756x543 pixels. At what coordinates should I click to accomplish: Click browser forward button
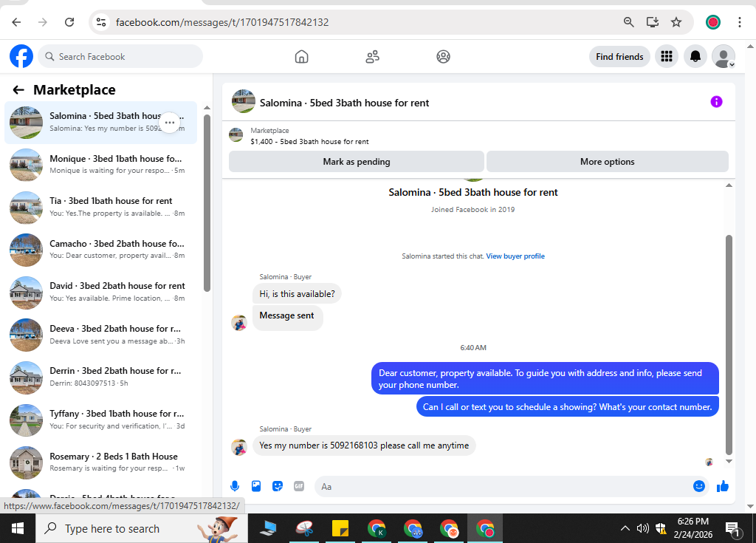click(43, 22)
